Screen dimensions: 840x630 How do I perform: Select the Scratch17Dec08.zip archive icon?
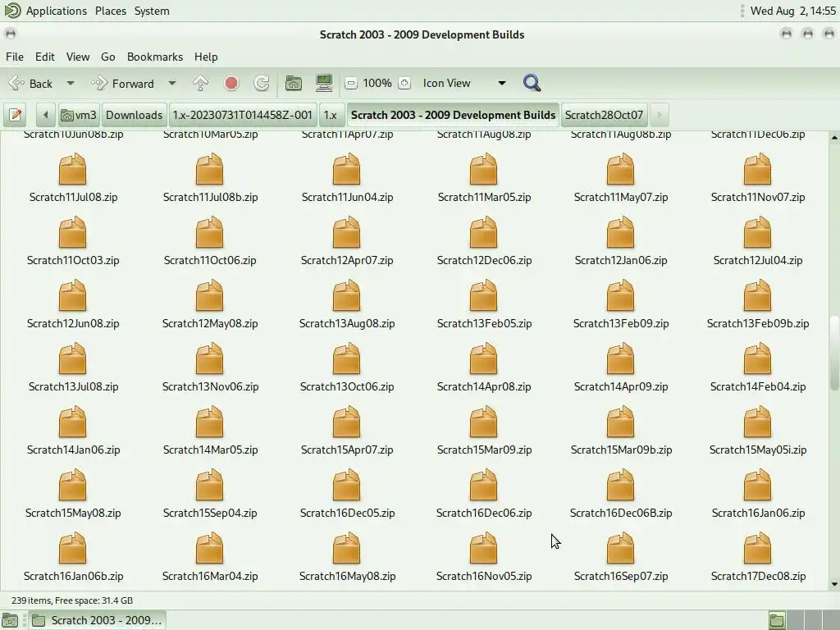[x=757, y=548]
